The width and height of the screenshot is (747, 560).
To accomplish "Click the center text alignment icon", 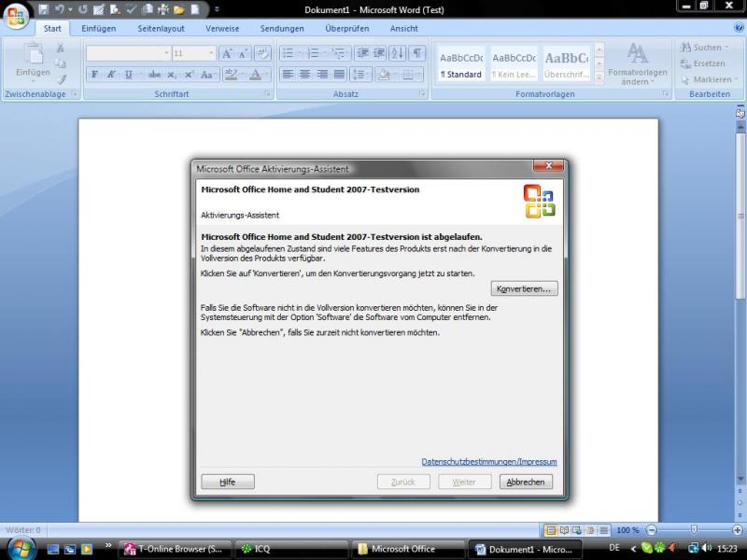I will pos(303,75).
